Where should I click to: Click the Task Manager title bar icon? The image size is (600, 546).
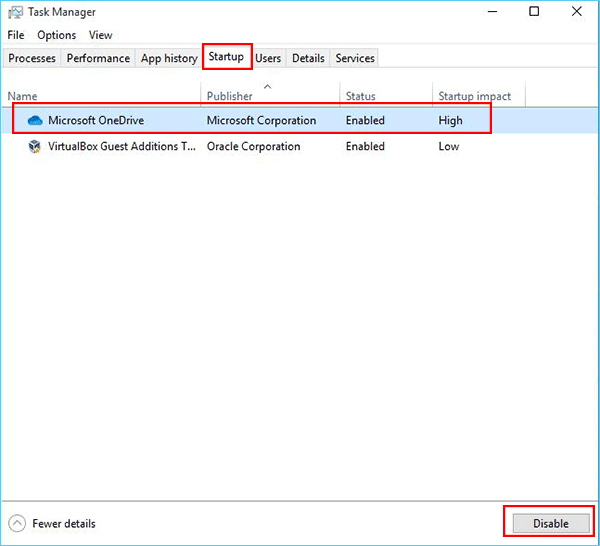[x=16, y=12]
